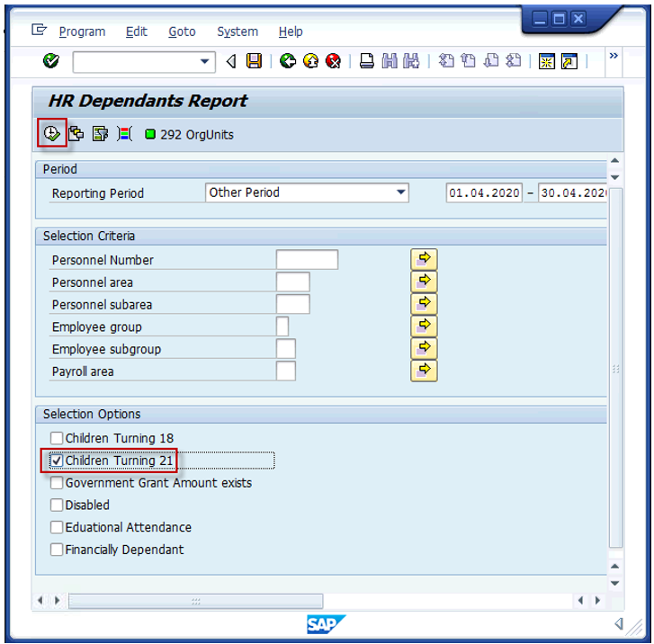
Task: Uncheck Children Turning 21 checkbox
Action: [57, 460]
